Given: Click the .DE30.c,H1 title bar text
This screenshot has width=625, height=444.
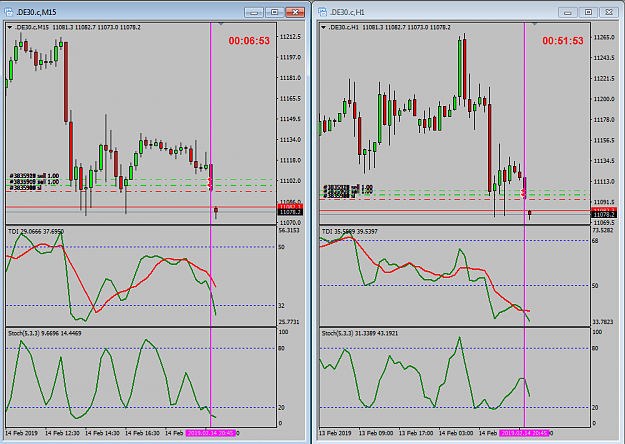Looking at the screenshot, I should (x=347, y=12).
